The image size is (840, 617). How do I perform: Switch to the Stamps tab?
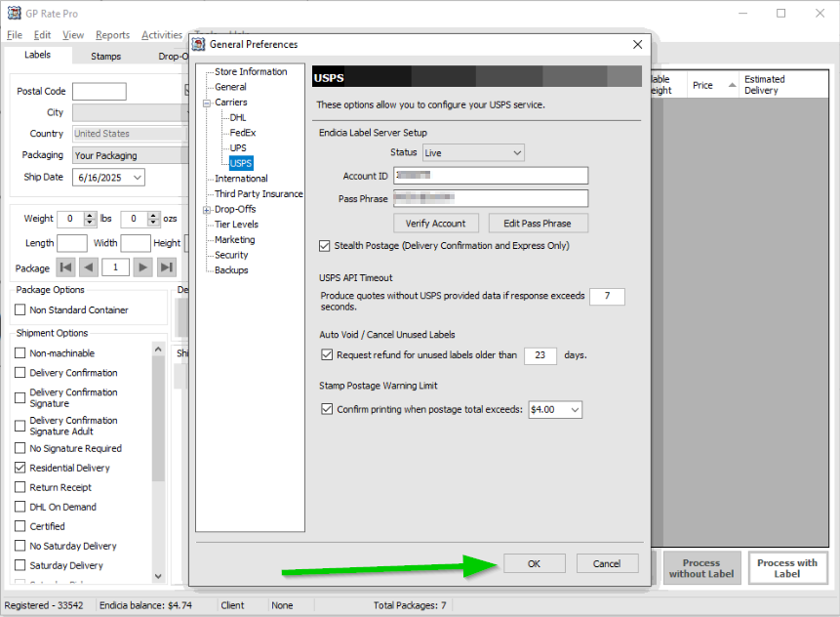(x=105, y=56)
